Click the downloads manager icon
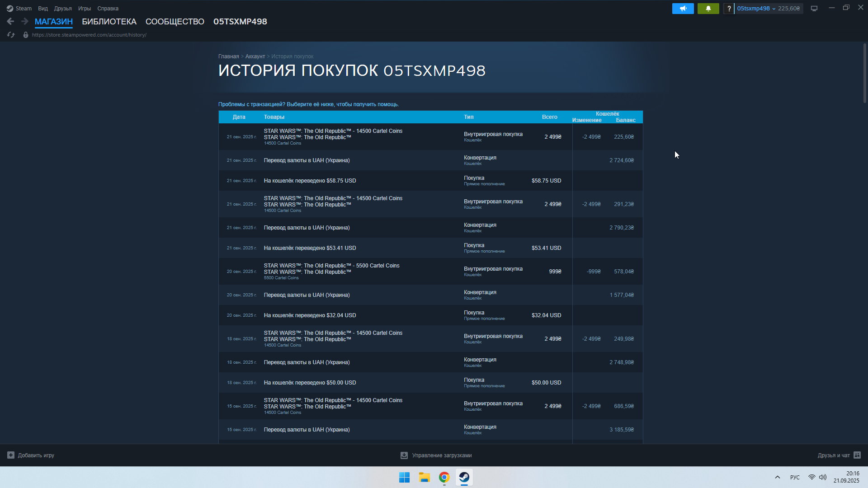 pyautogui.click(x=404, y=455)
